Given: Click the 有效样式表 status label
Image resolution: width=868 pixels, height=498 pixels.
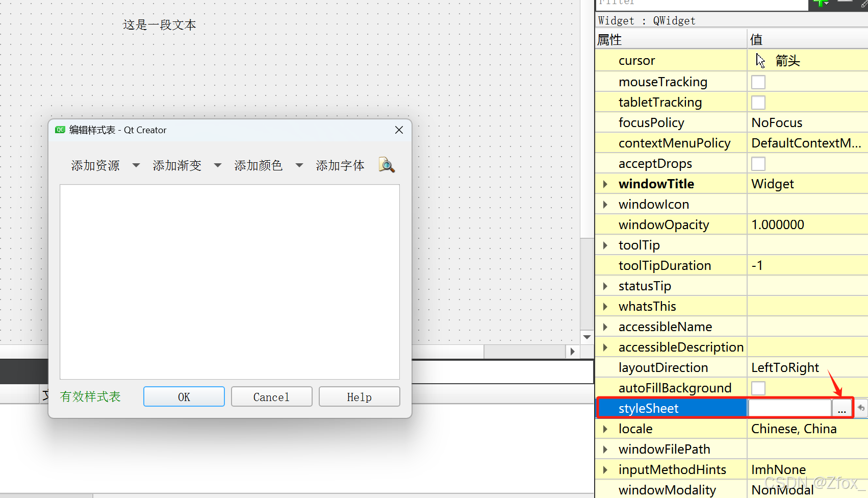Looking at the screenshot, I should pos(90,396).
